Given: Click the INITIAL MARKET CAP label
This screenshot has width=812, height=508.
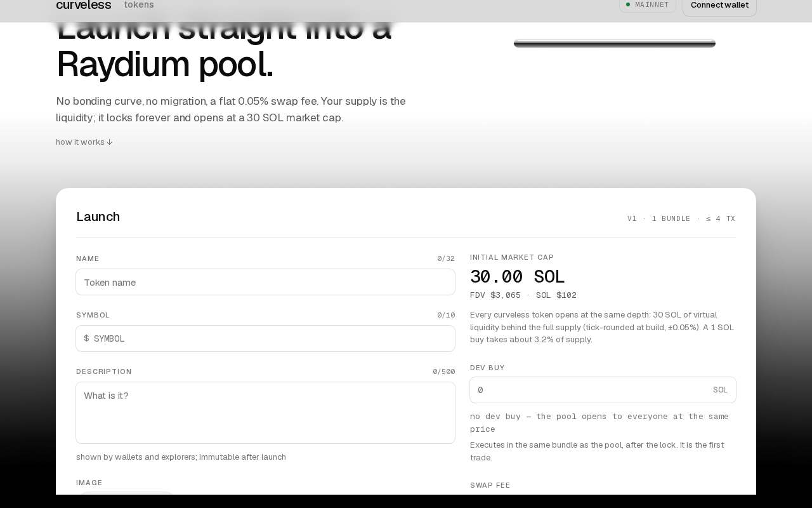Looking at the screenshot, I should [512, 257].
